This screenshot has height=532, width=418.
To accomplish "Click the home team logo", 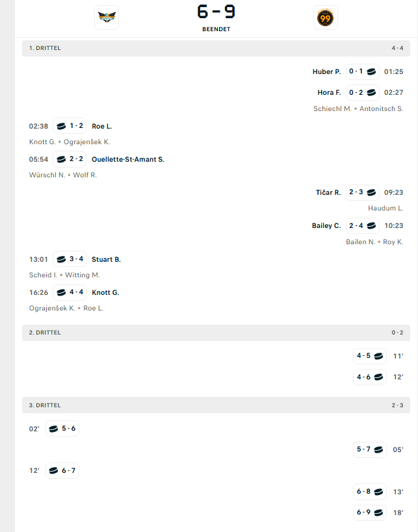I will pos(107,18).
